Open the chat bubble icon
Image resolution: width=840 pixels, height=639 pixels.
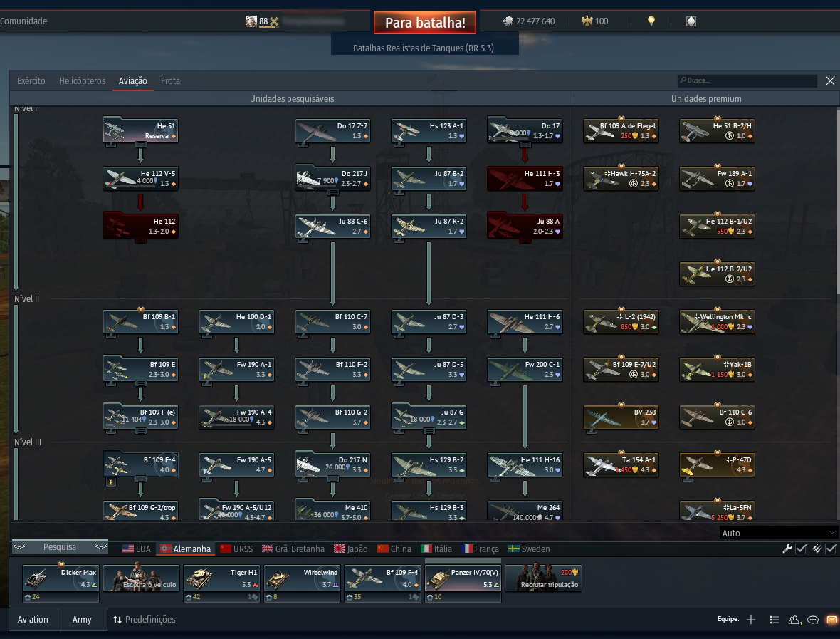click(x=813, y=620)
